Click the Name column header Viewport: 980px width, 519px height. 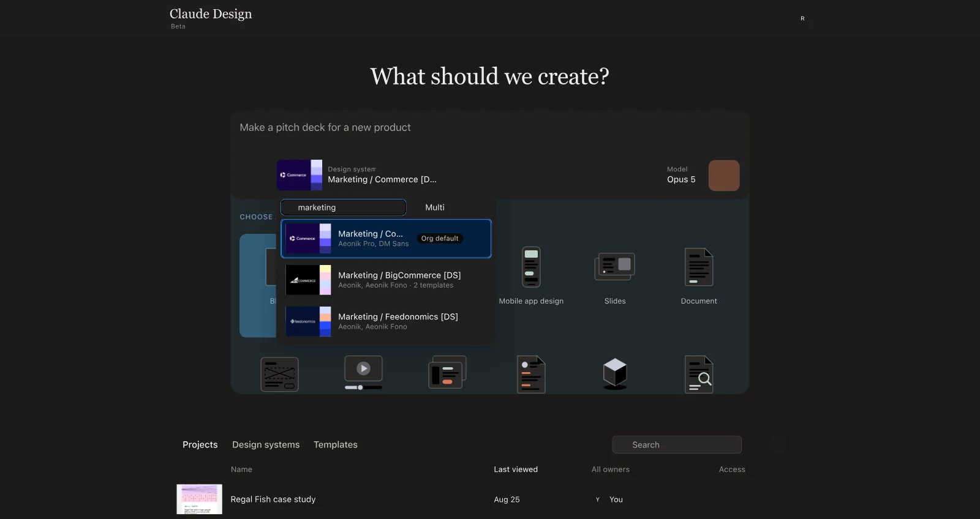click(241, 469)
